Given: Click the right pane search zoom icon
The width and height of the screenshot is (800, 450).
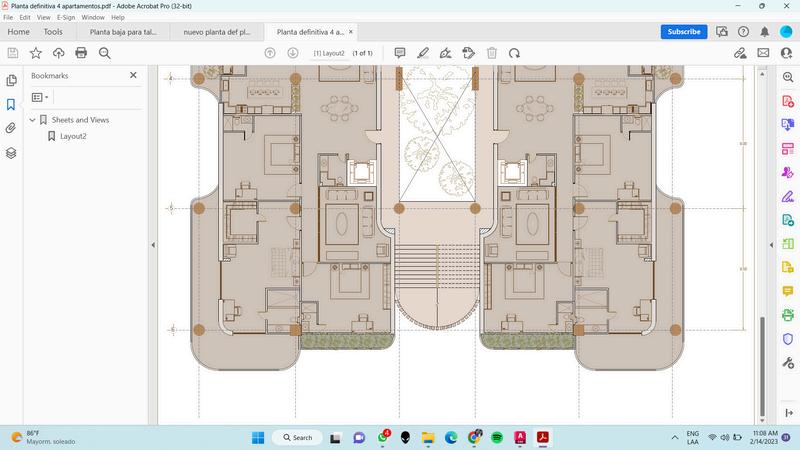Looking at the screenshot, I should [x=788, y=77].
